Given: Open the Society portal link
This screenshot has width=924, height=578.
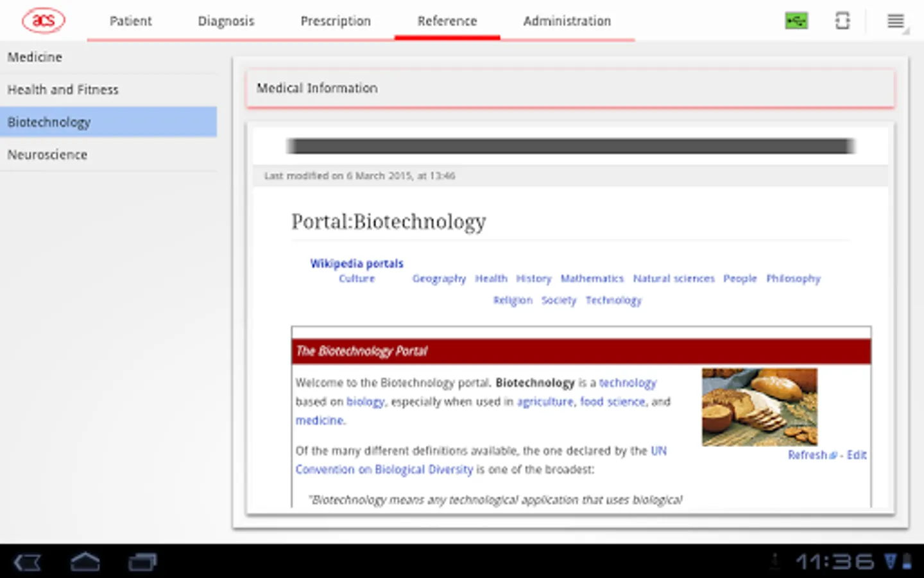Looking at the screenshot, I should tap(559, 300).
